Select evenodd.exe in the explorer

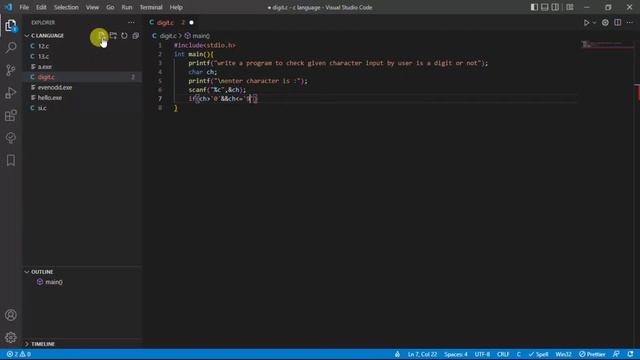coord(82,87)
